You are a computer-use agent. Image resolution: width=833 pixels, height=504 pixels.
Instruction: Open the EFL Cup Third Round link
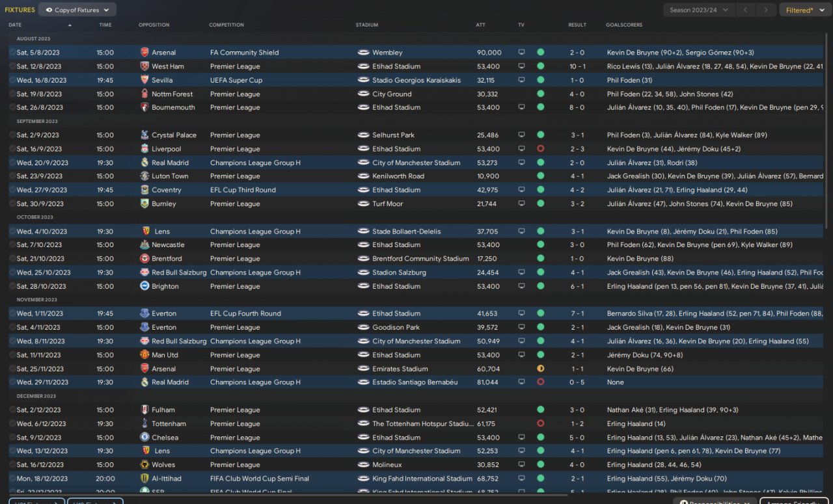(x=243, y=190)
